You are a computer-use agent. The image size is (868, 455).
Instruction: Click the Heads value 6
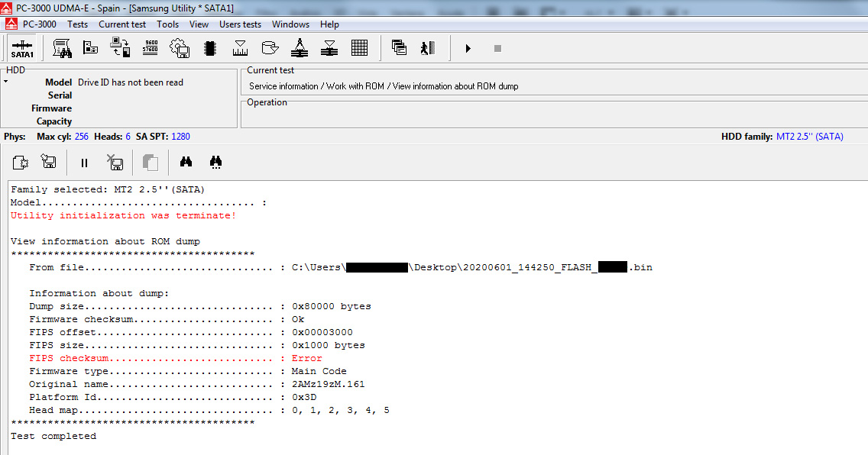point(128,137)
